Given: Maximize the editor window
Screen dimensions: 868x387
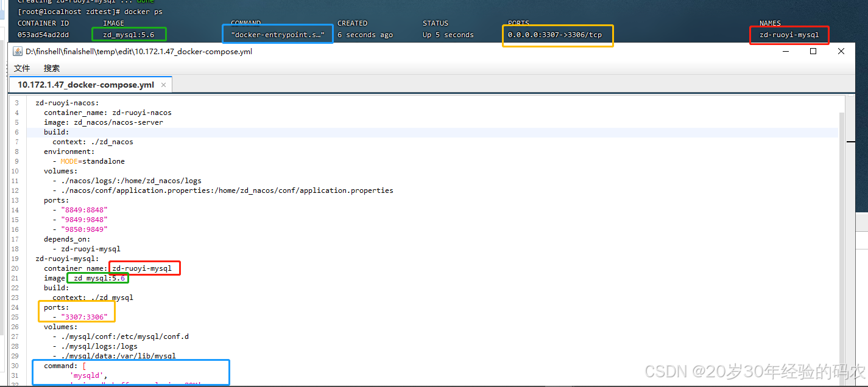Looking at the screenshot, I should [x=813, y=52].
